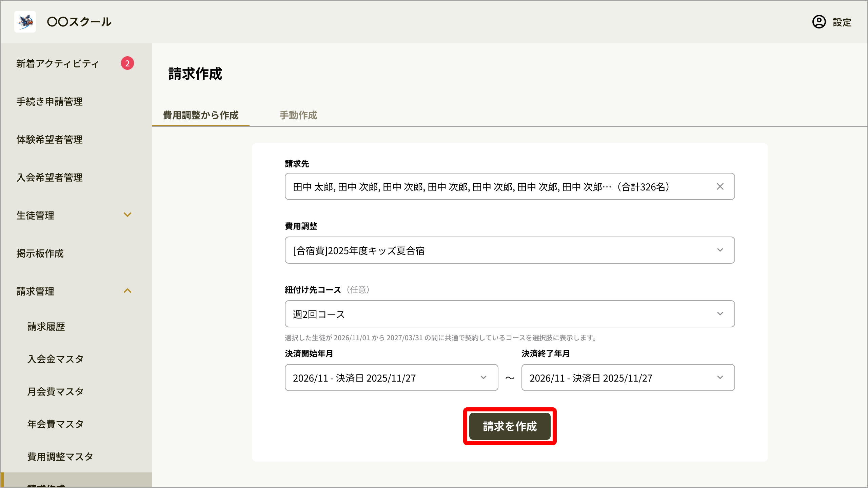This screenshot has height=488, width=868.
Task: Switch to the 手動作成 tab
Action: pyautogui.click(x=298, y=115)
